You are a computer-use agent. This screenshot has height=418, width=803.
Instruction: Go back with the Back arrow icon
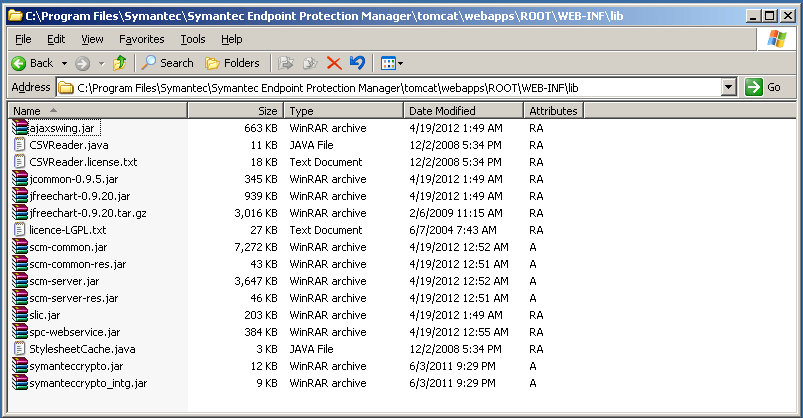[x=19, y=63]
